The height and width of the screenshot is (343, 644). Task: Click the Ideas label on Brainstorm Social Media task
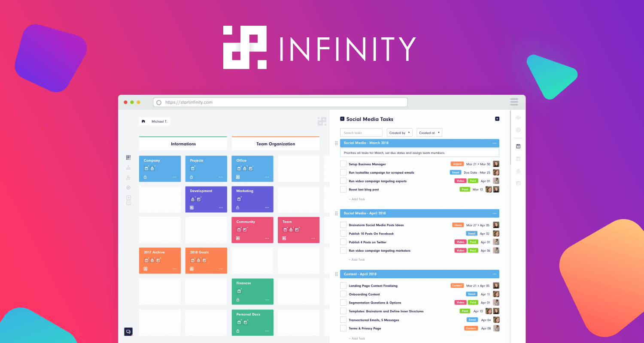(x=458, y=225)
